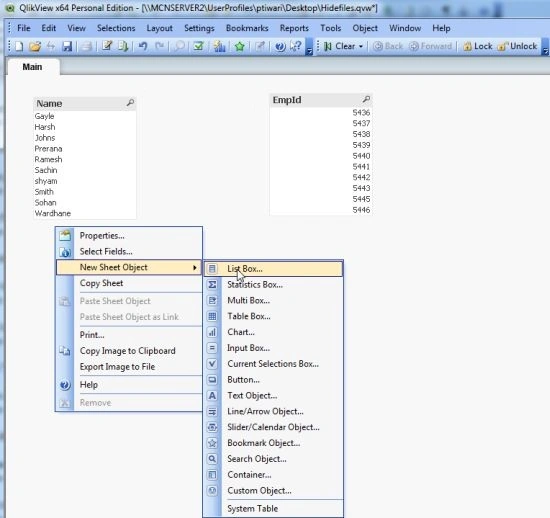Switch to the Main sheet tab
The image size is (550, 518).
[32, 67]
